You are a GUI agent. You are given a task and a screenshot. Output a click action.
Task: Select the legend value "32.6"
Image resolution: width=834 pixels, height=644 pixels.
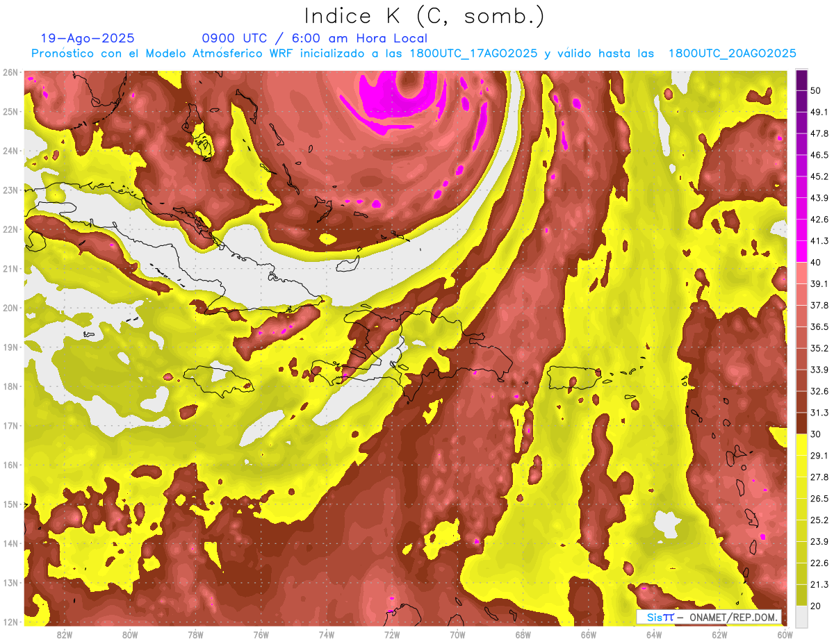tap(819, 391)
